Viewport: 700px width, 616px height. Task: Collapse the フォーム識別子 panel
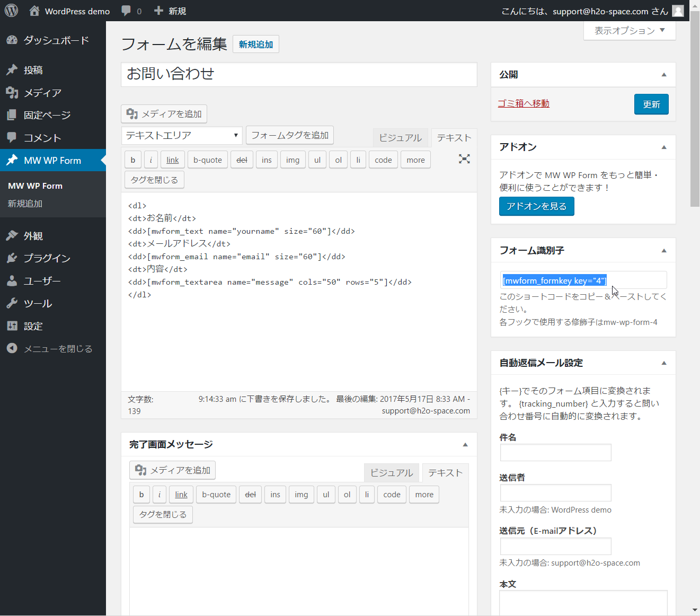point(663,251)
